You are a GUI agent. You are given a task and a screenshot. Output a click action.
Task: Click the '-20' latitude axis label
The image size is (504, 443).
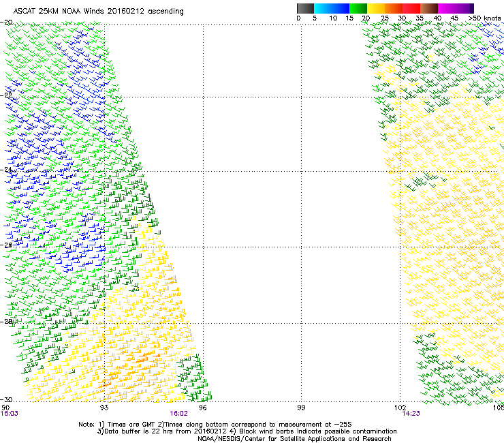pyautogui.click(x=6, y=22)
